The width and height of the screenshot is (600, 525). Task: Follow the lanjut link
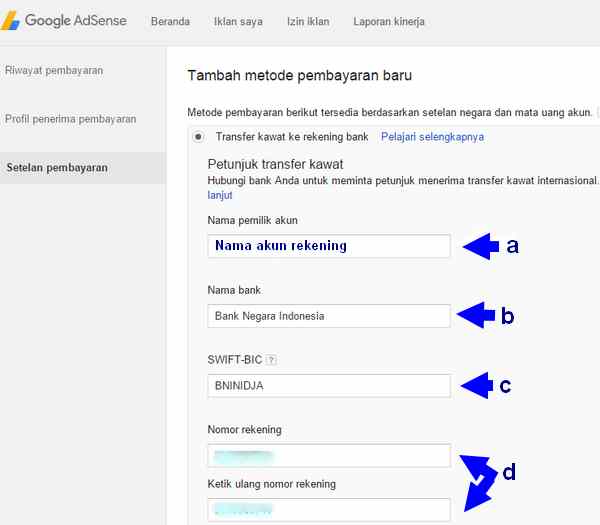point(220,195)
